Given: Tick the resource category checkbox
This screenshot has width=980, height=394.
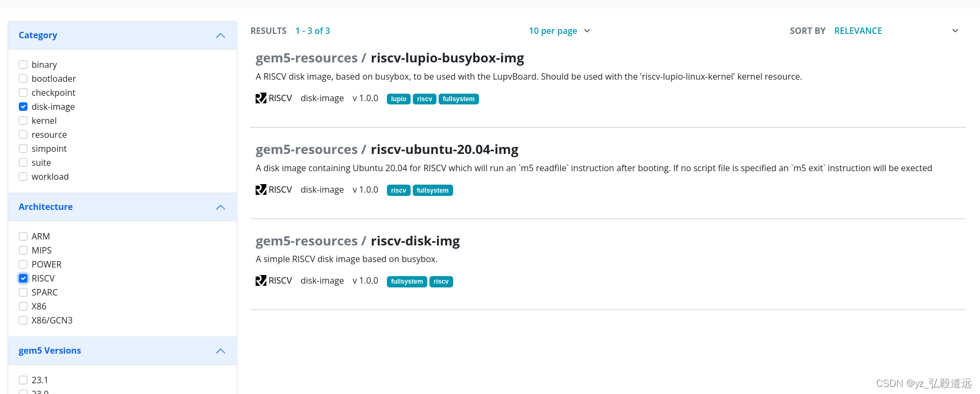Looking at the screenshot, I should (x=23, y=135).
